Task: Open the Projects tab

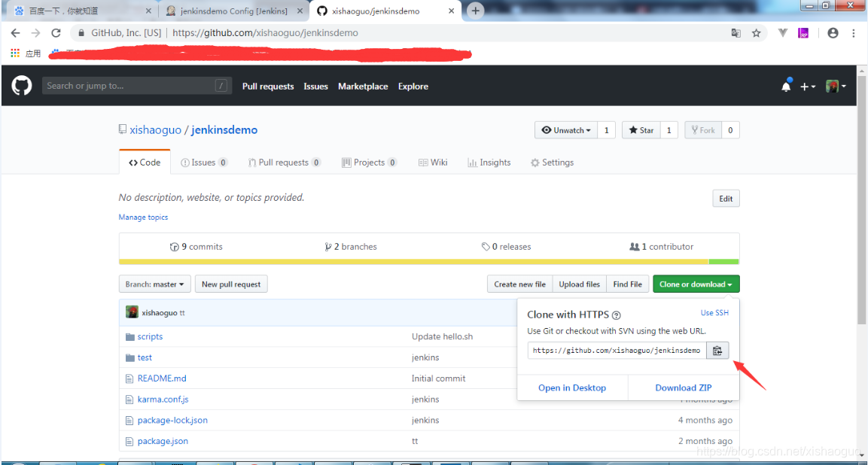Action: 369,163
